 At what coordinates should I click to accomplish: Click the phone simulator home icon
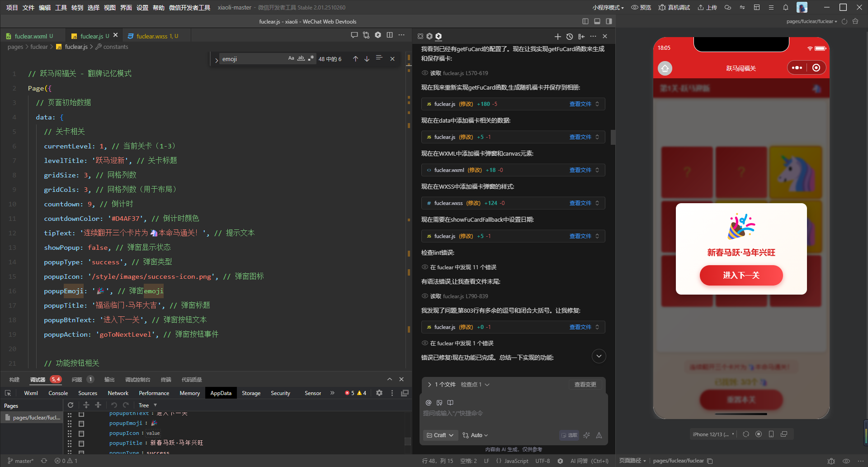click(665, 68)
